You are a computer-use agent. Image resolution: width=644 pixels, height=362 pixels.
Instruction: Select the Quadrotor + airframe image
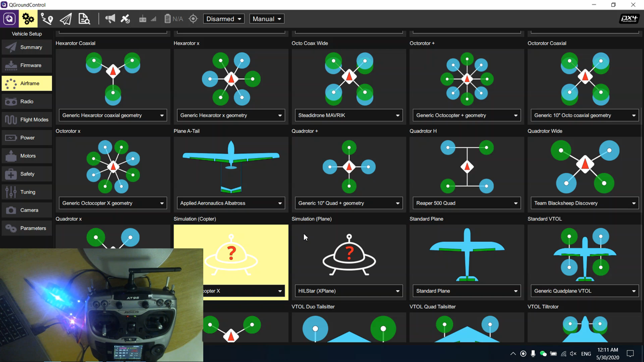tap(349, 166)
